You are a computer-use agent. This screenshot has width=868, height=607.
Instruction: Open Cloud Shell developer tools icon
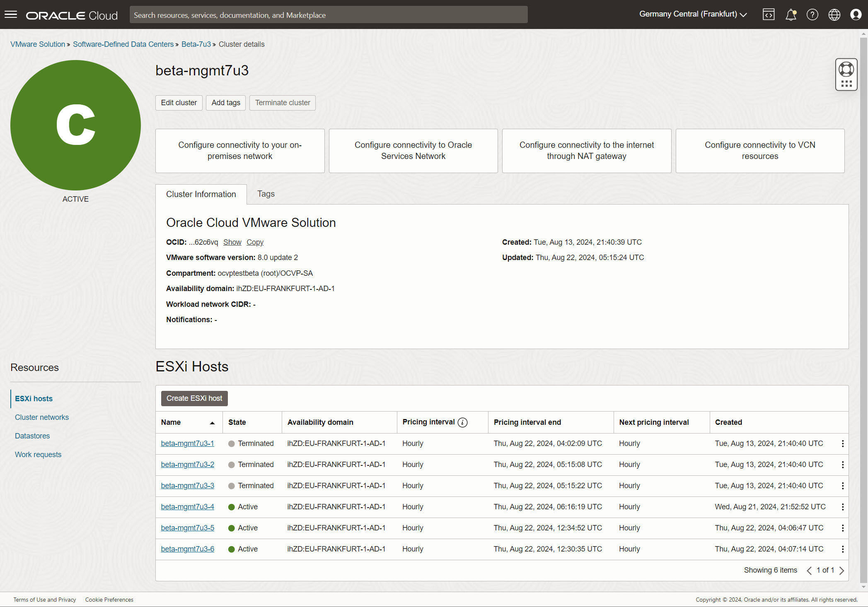tap(769, 15)
